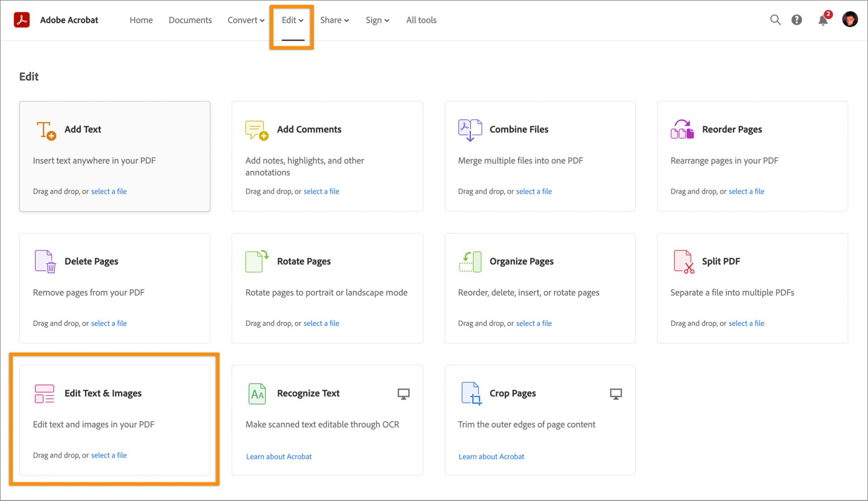Click Learn about Acrobat for Recognize Text
This screenshot has height=501, width=868.
pos(278,456)
